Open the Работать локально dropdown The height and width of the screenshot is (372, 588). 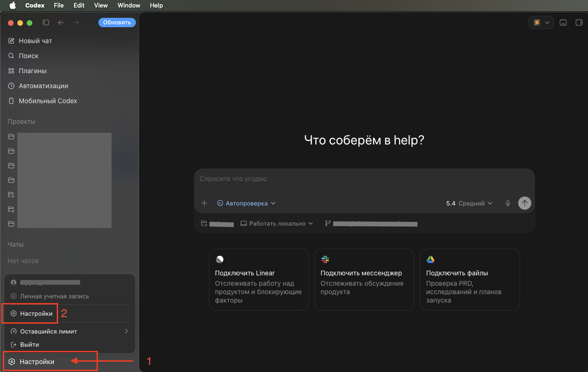(276, 224)
